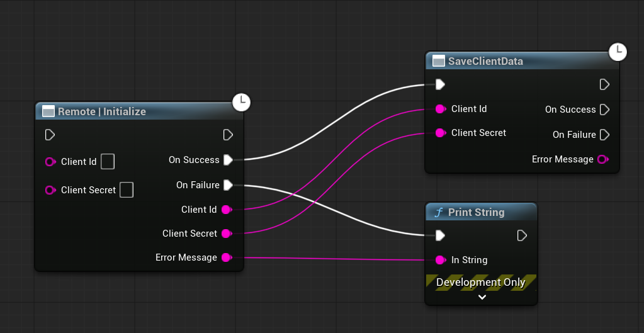The height and width of the screenshot is (333, 644).
Task: Click the Remote | Initialize input execution pin
Action: pos(50,135)
